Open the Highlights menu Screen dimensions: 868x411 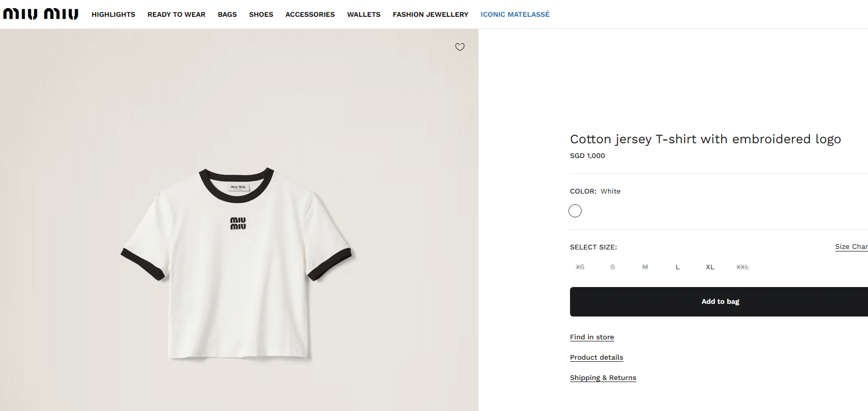pyautogui.click(x=113, y=14)
